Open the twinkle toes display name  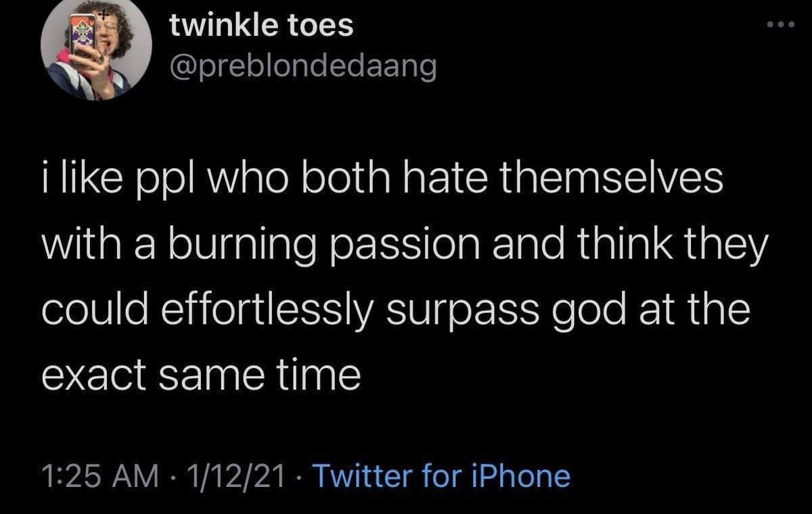point(261,27)
